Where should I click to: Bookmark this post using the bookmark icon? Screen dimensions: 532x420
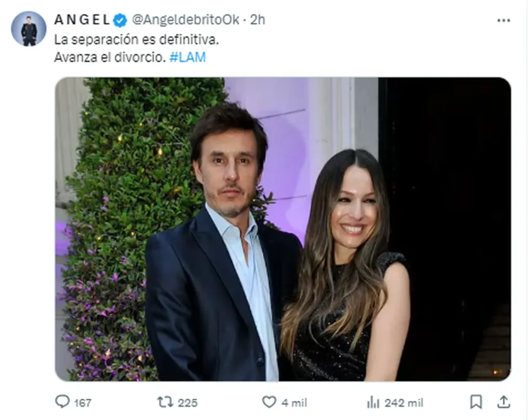click(x=476, y=402)
